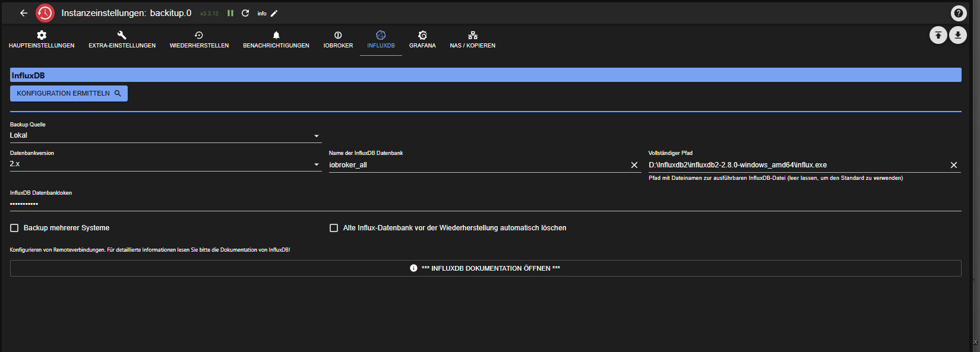This screenshot has height=352, width=980.
Task: Restart instance with reload icon
Action: pyautogui.click(x=245, y=13)
